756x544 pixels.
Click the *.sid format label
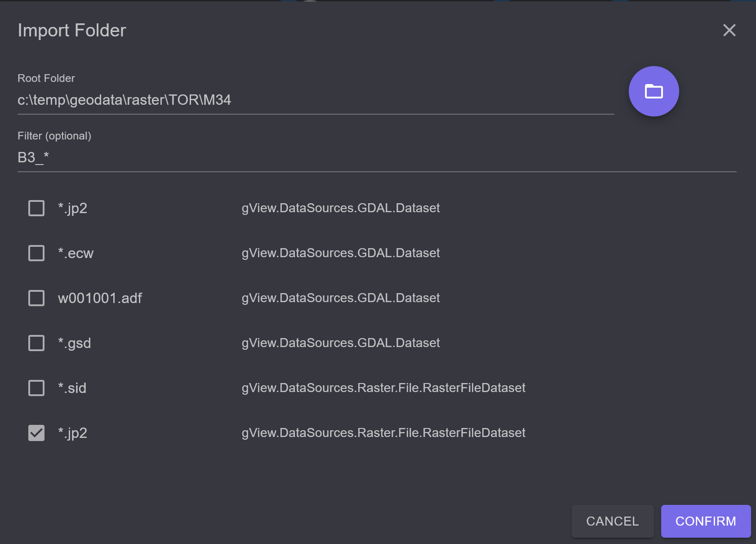(72, 388)
